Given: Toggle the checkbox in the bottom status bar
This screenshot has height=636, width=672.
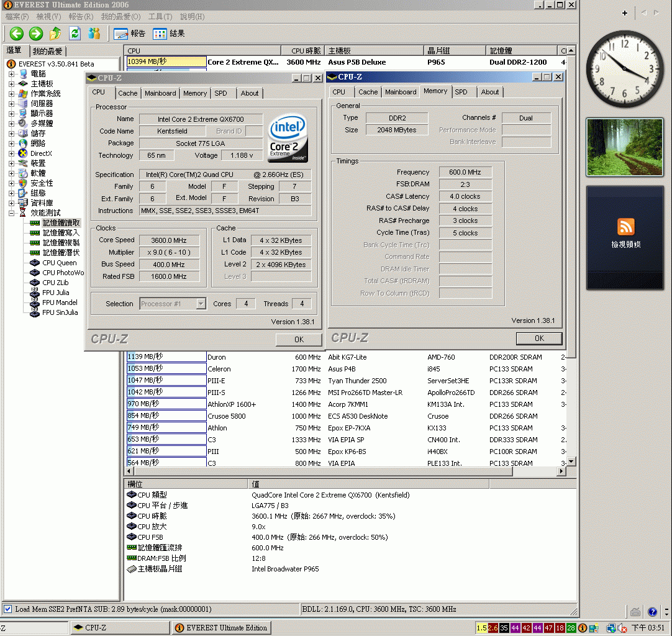Looking at the screenshot, I should (7, 609).
